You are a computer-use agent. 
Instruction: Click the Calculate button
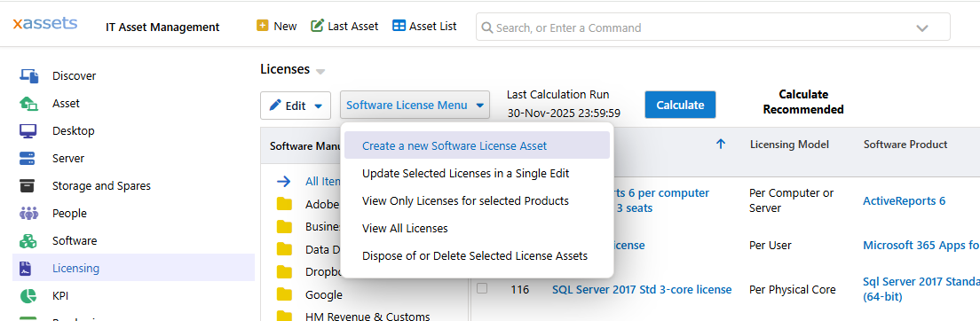680,105
